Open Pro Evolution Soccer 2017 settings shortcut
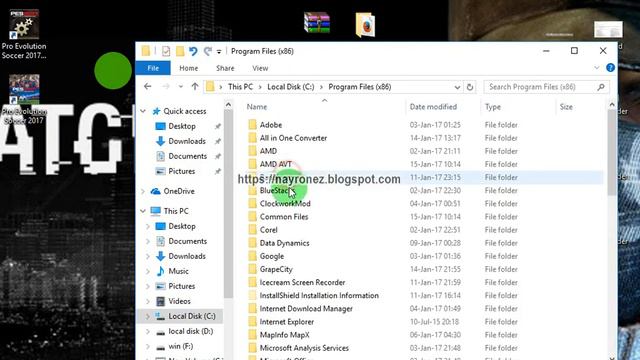 tap(24, 35)
